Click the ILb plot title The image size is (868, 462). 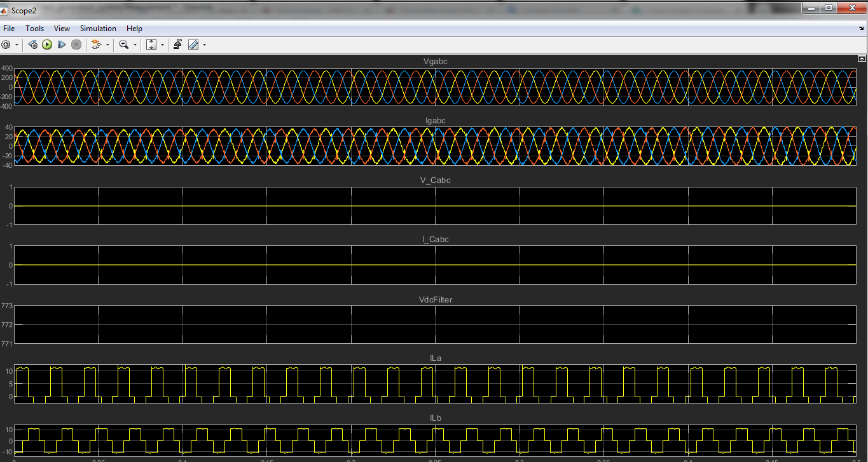(435, 418)
